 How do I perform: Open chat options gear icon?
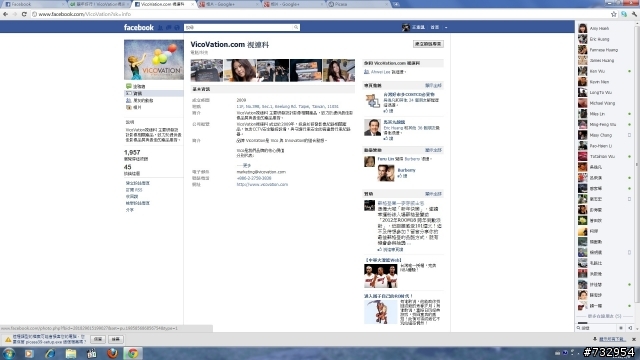coord(621,328)
